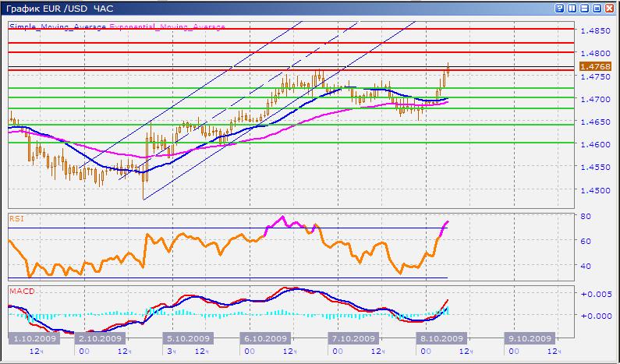This screenshot has height=364, width=620.
Task: Click the MACD indicator panel label
Action: tap(21, 291)
